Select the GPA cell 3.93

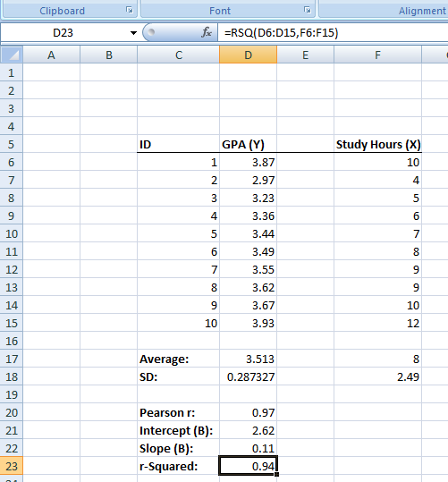tap(248, 323)
